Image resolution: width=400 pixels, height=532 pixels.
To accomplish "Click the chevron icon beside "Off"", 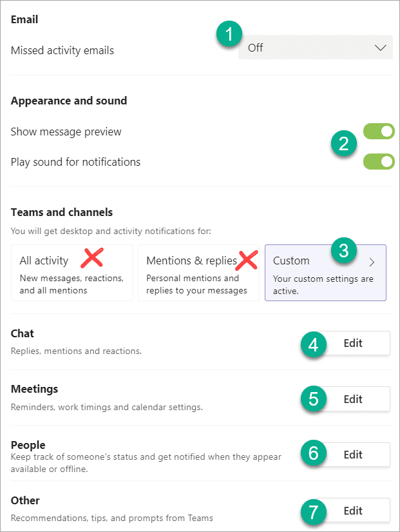I will tap(381, 46).
